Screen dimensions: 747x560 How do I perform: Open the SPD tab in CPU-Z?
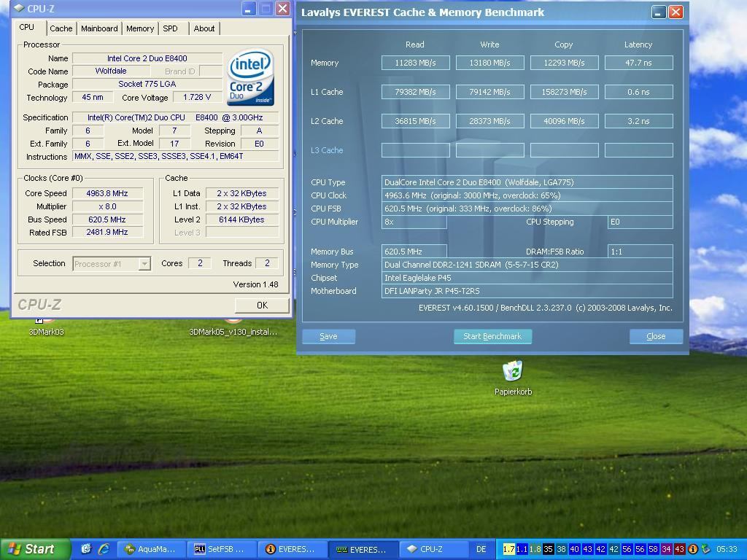[x=170, y=28]
